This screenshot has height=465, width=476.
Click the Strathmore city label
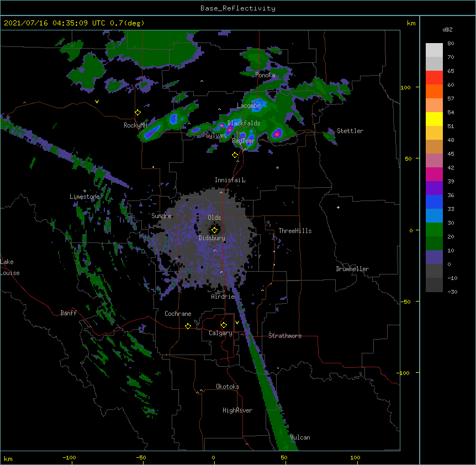pos(285,336)
